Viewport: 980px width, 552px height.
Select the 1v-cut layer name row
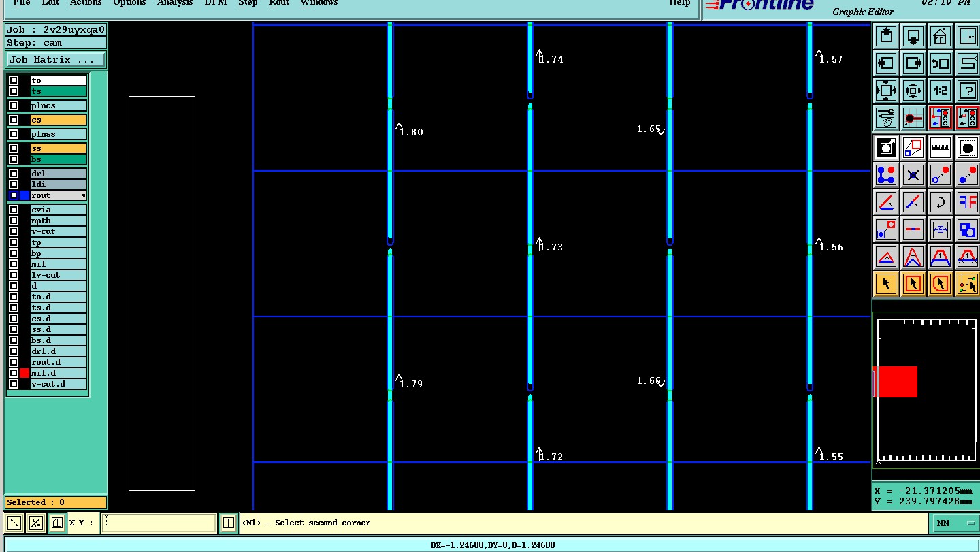(x=59, y=275)
